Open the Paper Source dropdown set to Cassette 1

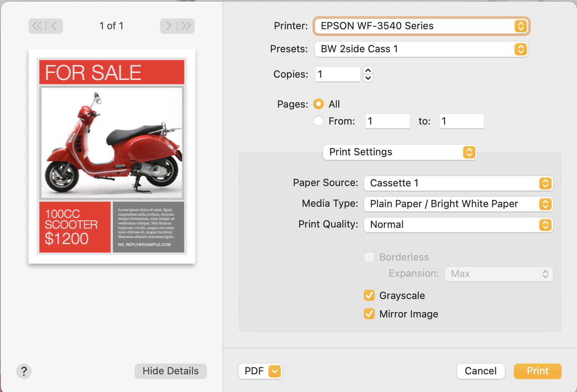click(458, 183)
